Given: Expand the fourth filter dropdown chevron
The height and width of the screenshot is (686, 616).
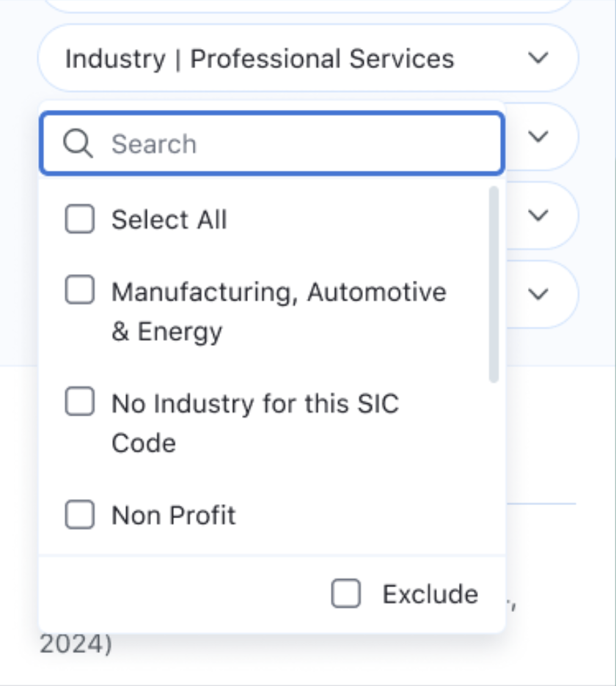Looking at the screenshot, I should pyautogui.click(x=539, y=294).
